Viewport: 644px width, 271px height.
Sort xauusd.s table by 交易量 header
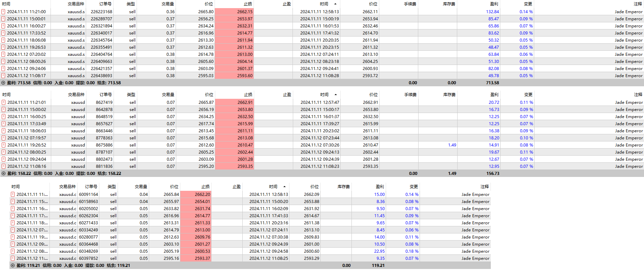click(x=168, y=4)
